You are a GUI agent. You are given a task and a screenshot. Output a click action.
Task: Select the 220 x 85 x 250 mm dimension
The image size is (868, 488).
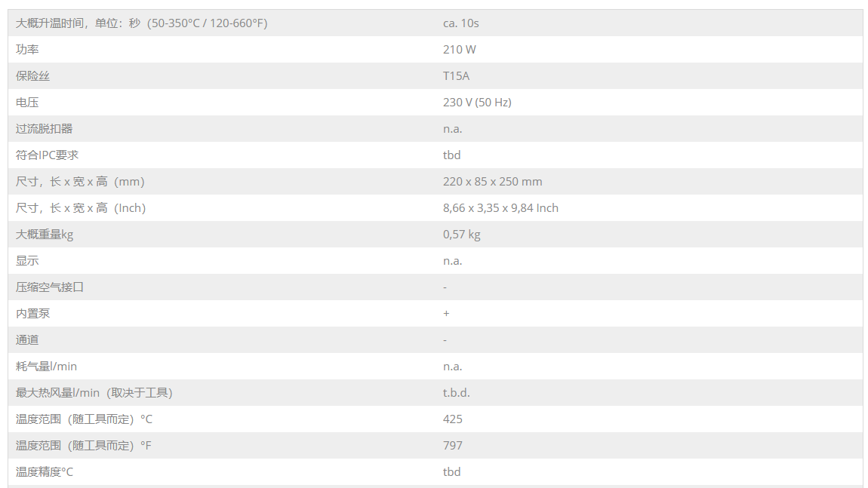493,182
